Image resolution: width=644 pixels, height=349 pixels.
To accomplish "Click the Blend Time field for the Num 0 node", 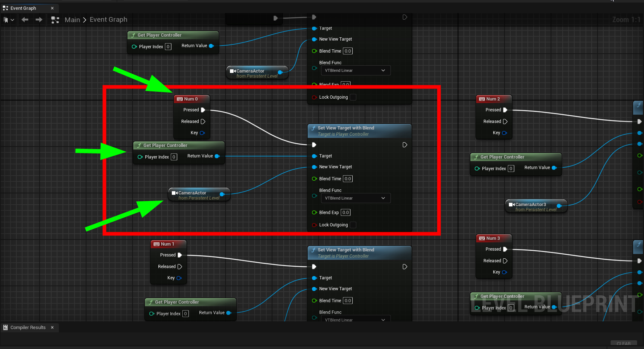I will click(x=348, y=179).
